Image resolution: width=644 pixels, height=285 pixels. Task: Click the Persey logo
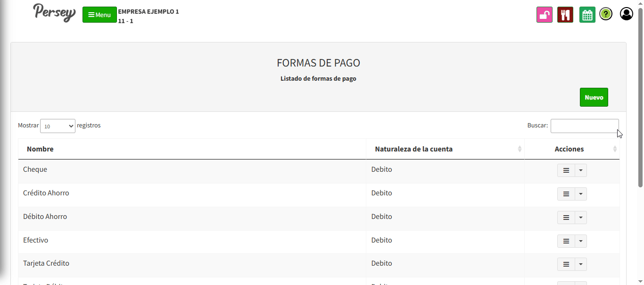click(54, 13)
